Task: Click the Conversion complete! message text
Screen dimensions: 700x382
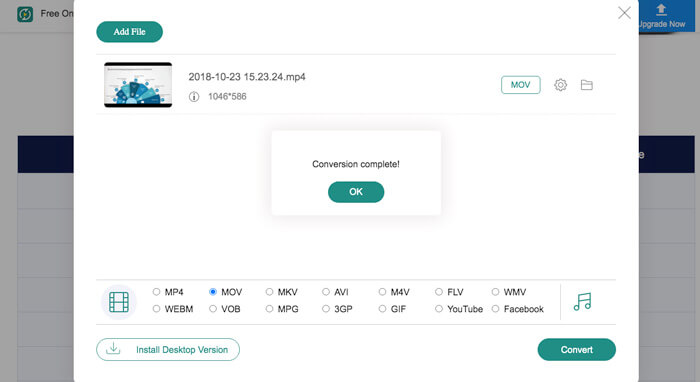Action: pos(356,164)
